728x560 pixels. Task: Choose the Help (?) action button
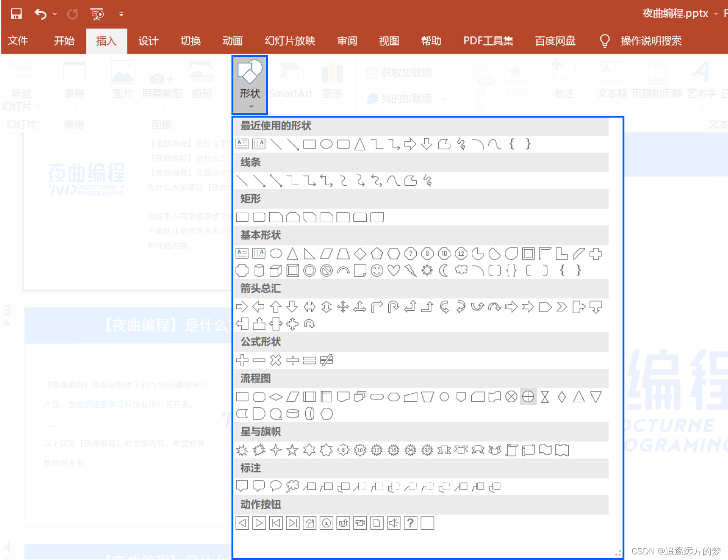(x=410, y=523)
